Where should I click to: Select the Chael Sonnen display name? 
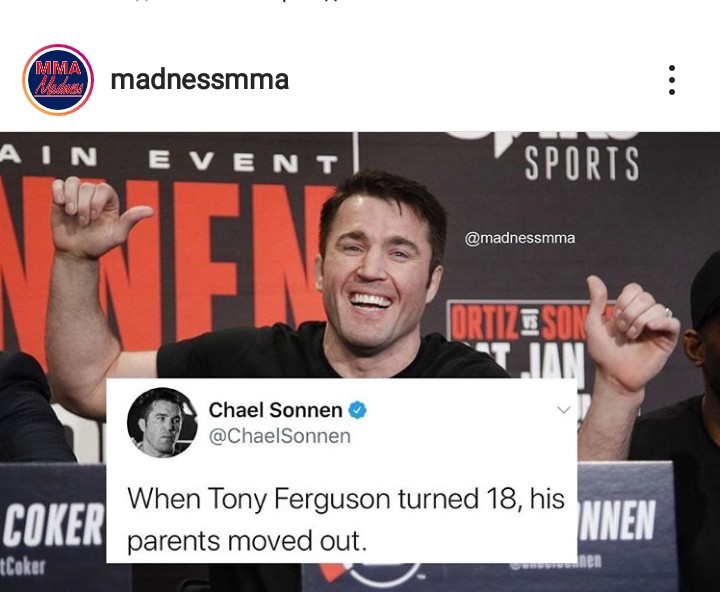tap(276, 410)
